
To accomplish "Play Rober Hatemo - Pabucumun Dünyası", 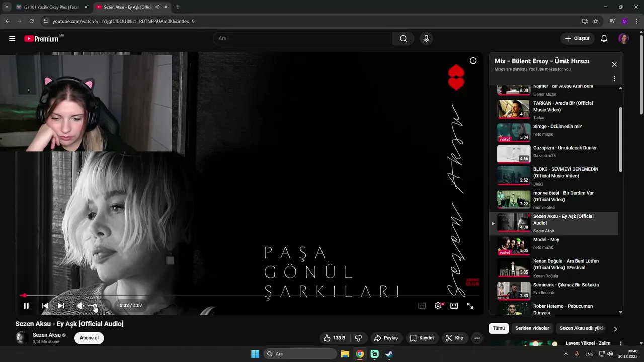I will (x=553, y=309).
